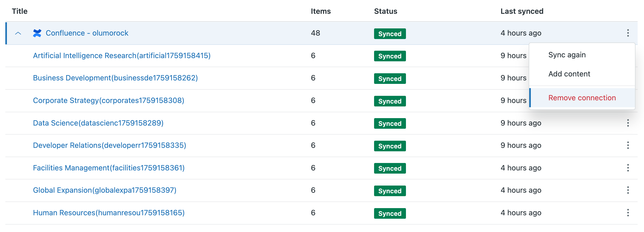
Task: Click the Confluence logo icon
Action: tap(37, 33)
